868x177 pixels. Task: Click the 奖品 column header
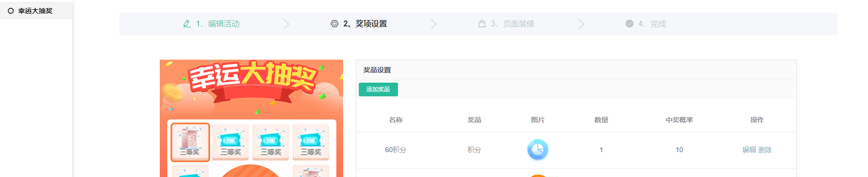[474, 120]
